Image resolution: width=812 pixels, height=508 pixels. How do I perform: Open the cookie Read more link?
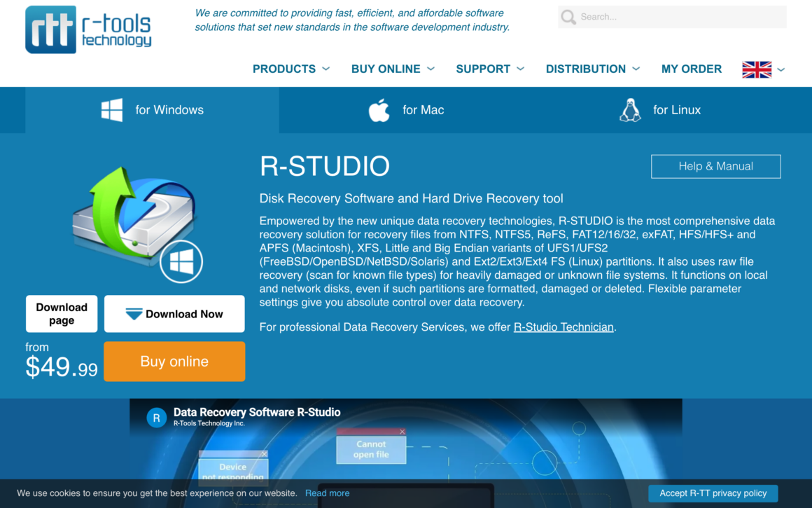click(328, 493)
